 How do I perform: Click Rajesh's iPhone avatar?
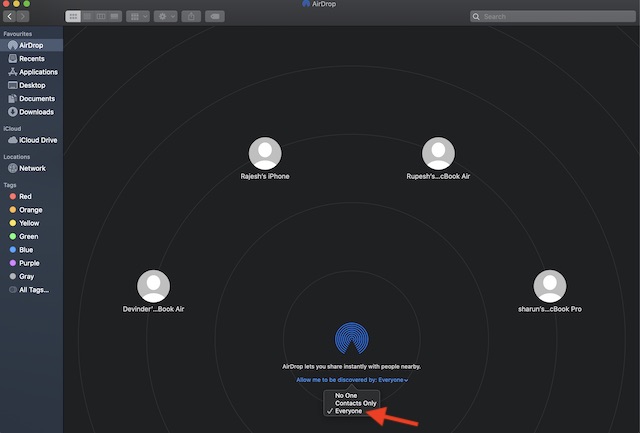coord(265,153)
